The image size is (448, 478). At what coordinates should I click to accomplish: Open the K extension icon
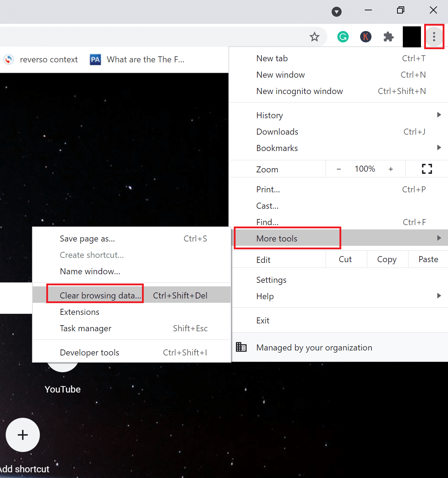click(366, 37)
